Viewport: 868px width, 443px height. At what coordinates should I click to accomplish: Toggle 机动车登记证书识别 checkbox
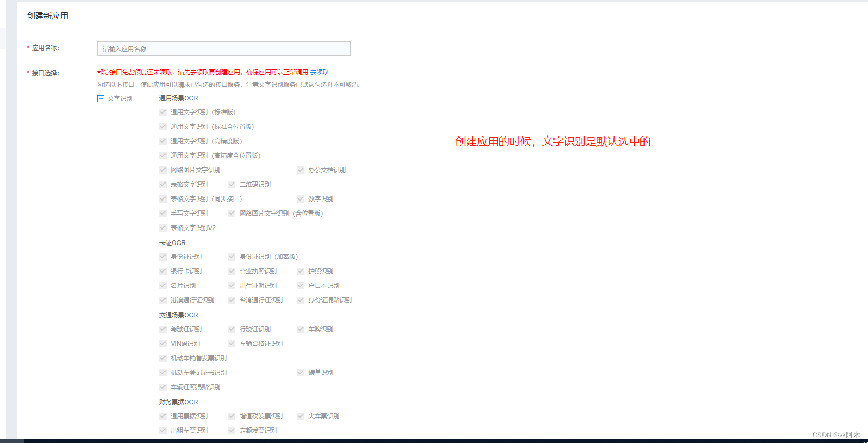[x=163, y=373]
